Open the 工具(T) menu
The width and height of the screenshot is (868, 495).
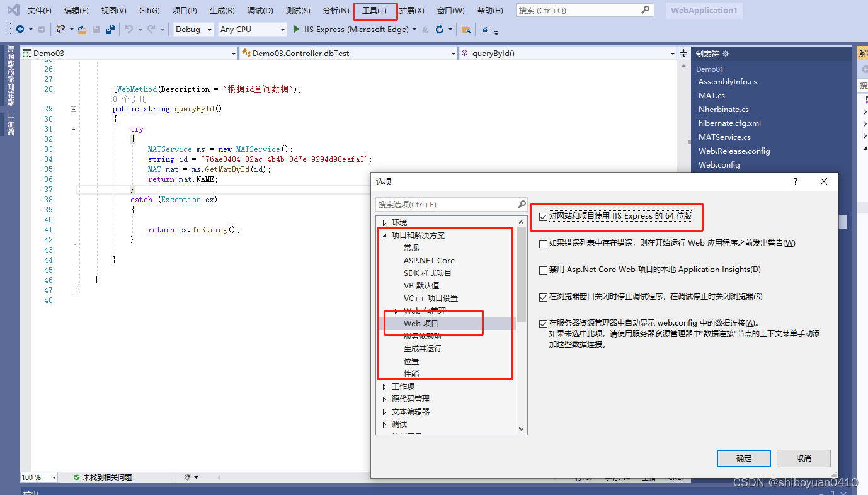click(x=375, y=10)
